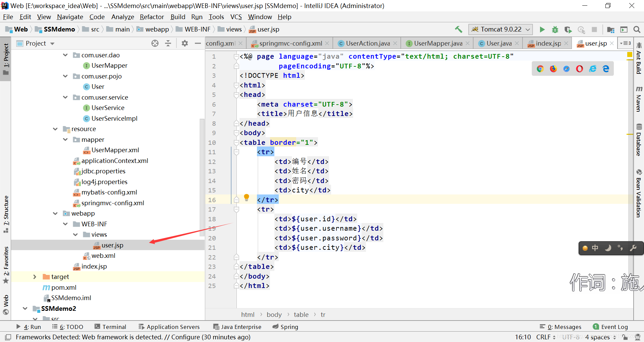Image resolution: width=644 pixels, height=342 pixels.
Task: Open the Analyze menu
Action: 122,17
